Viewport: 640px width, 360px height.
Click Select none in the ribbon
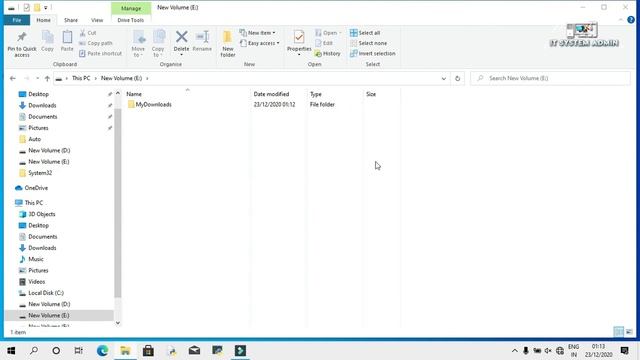pos(369,43)
